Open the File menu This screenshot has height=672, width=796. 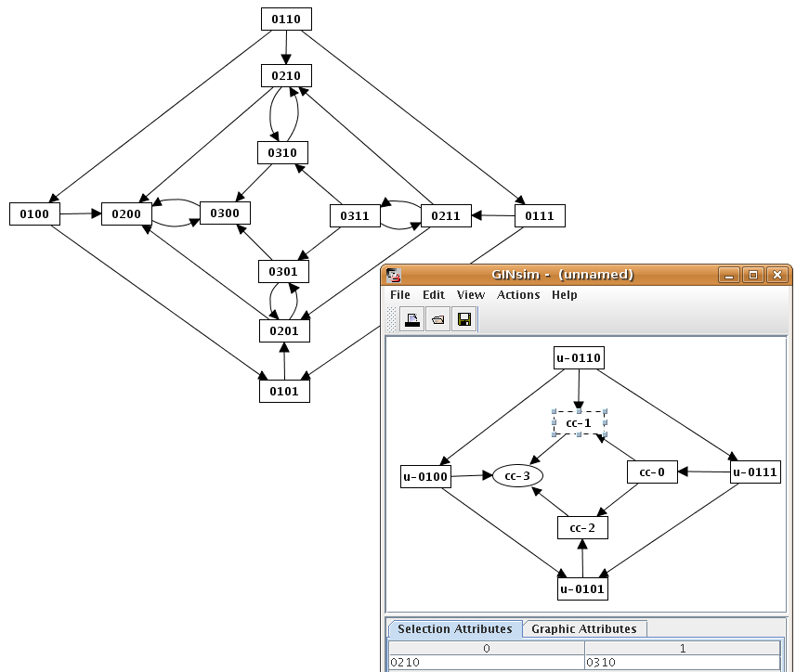(x=400, y=294)
